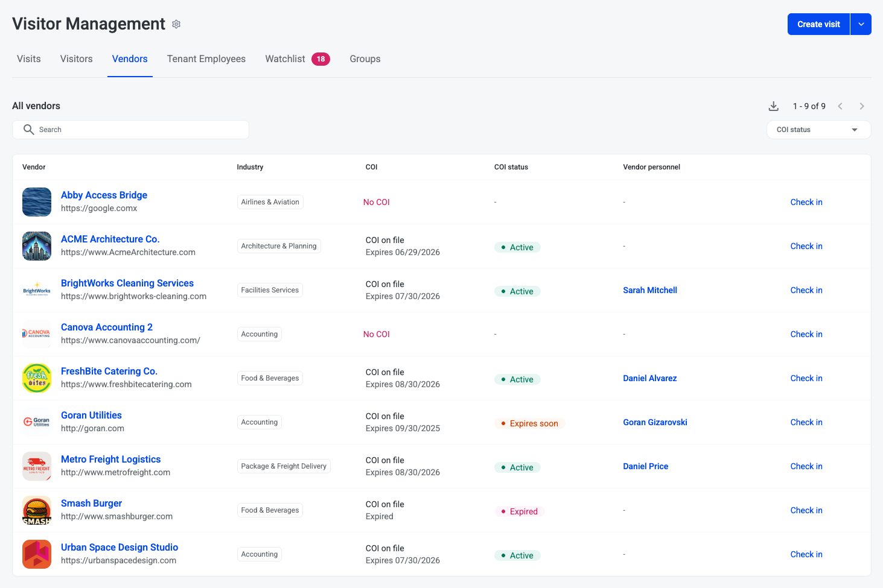Open the settings gear beside Visitor Management

click(176, 24)
